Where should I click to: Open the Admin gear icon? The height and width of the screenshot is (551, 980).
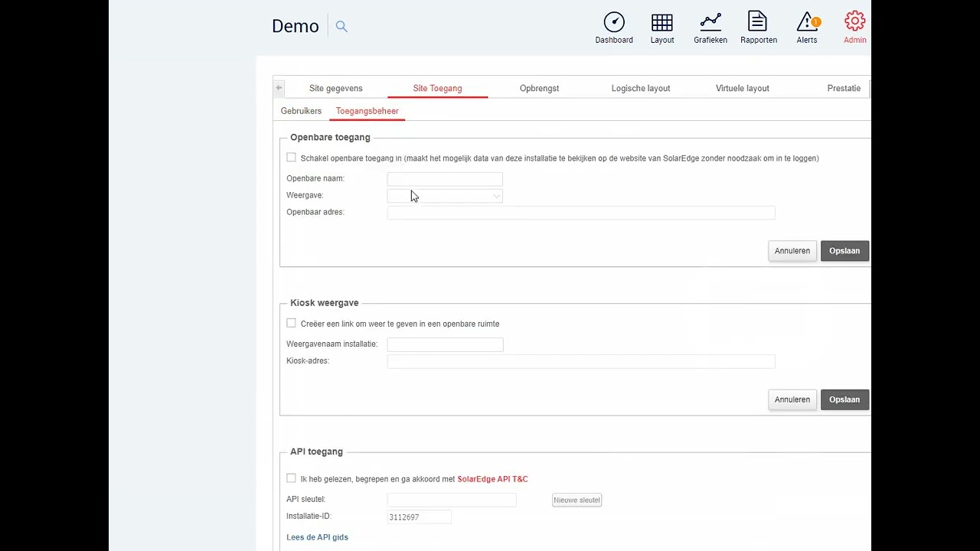[x=854, y=22]
